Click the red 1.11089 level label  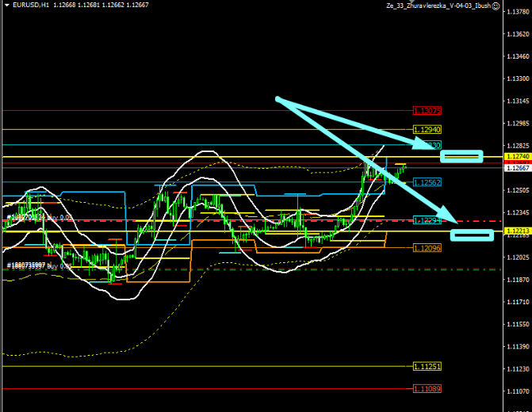tap(427, 389)
